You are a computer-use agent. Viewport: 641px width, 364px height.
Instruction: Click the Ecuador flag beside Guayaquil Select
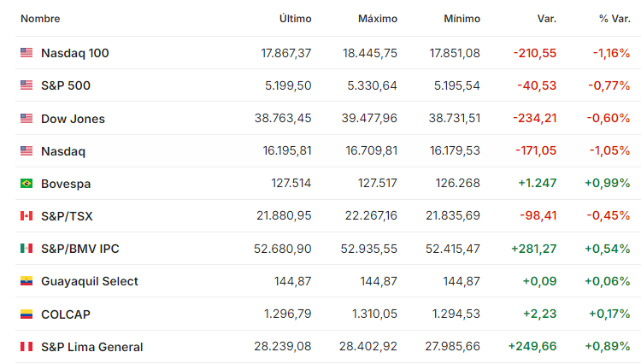click(x=26, y=281)
